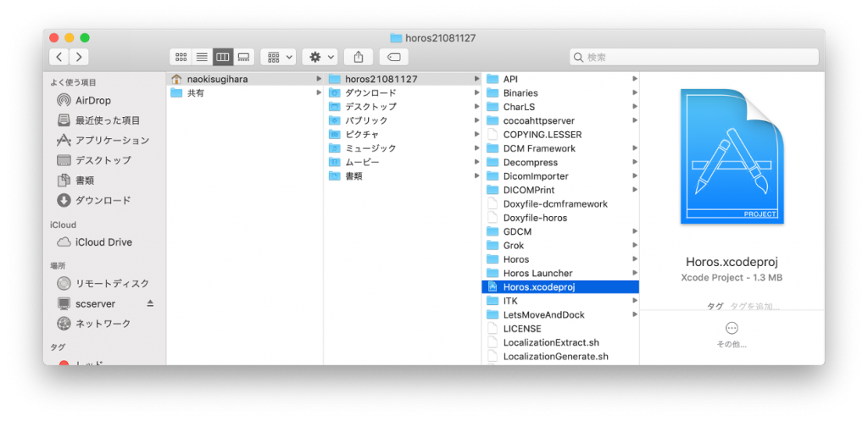Select the naokisugihara home folder
The height and width of the screenshot is (422, 868).
coord(245,79)
